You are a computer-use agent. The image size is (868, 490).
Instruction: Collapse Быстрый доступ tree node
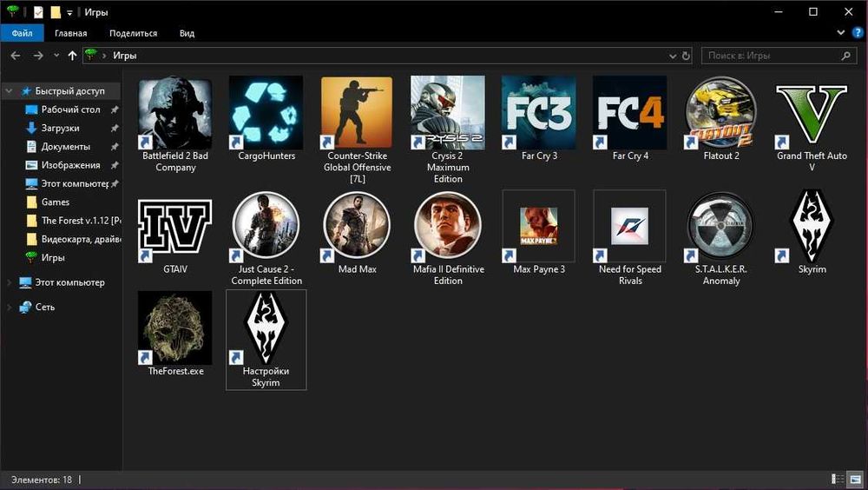click(x=9, y=91)
